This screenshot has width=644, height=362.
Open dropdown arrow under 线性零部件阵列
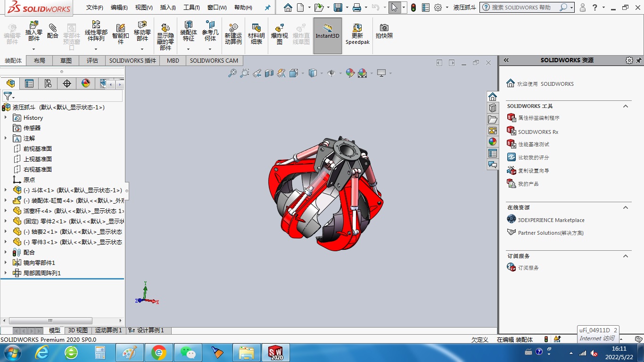click(96, 49)
